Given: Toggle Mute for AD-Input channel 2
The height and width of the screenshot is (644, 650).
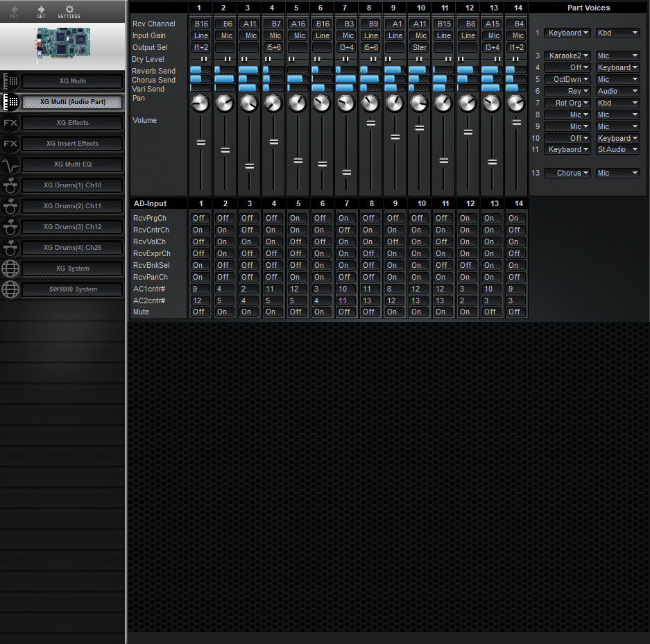Looking at the screenshot, I should (225, 312).
